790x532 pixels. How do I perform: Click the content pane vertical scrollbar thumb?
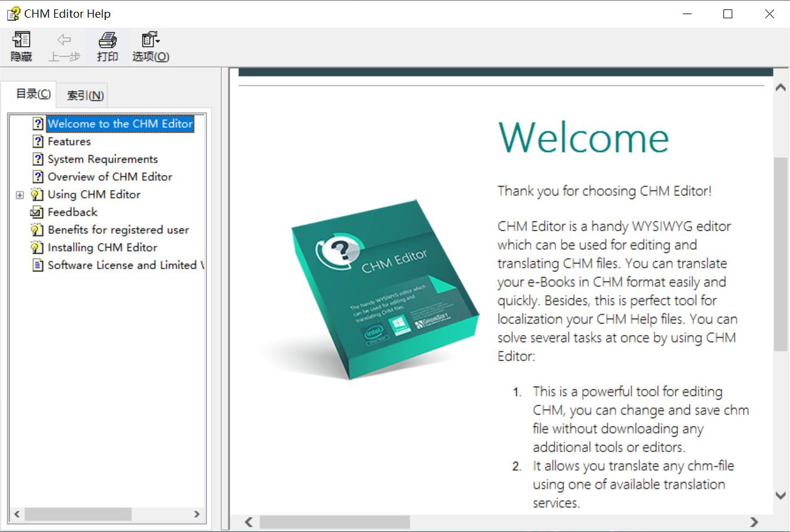pyautogui.click(x=781, y=254)
